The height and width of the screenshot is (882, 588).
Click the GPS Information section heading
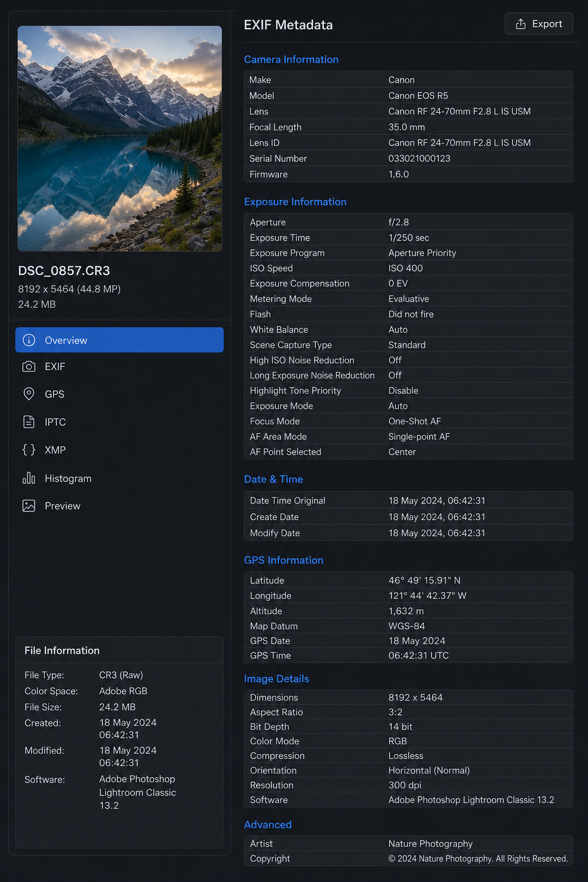[284, 560]
